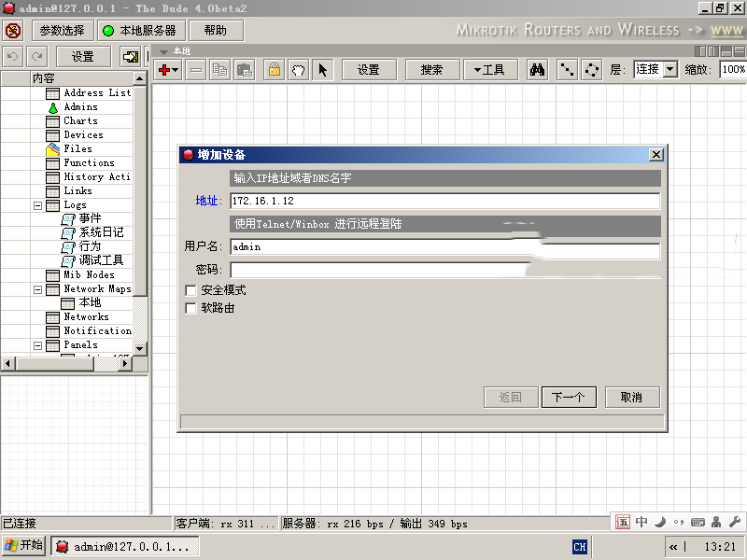
Task: Click the 内容 column header
Action: click(x=81, y=78)
